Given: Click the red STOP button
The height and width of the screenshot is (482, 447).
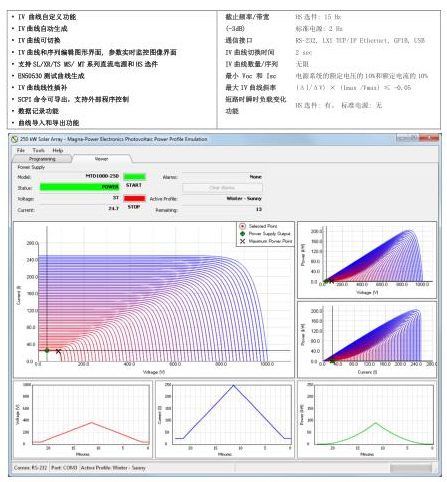Looking at the screenshot, I should pos(134,198).
